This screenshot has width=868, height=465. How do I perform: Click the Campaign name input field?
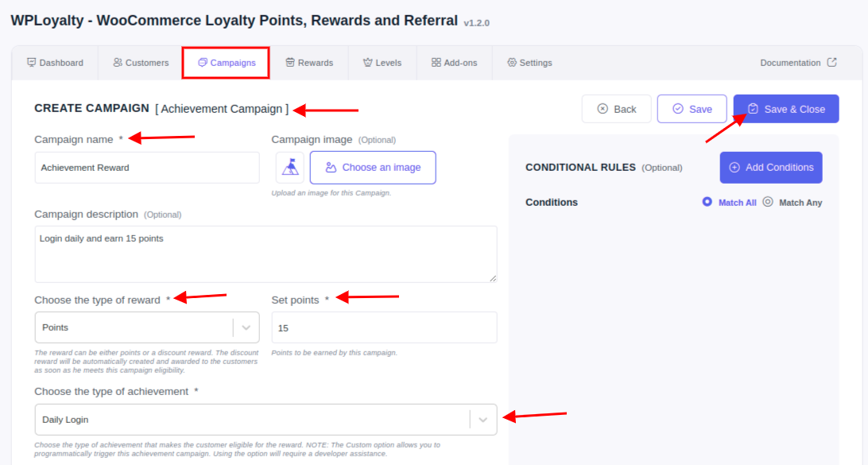[x=147, y=168]
